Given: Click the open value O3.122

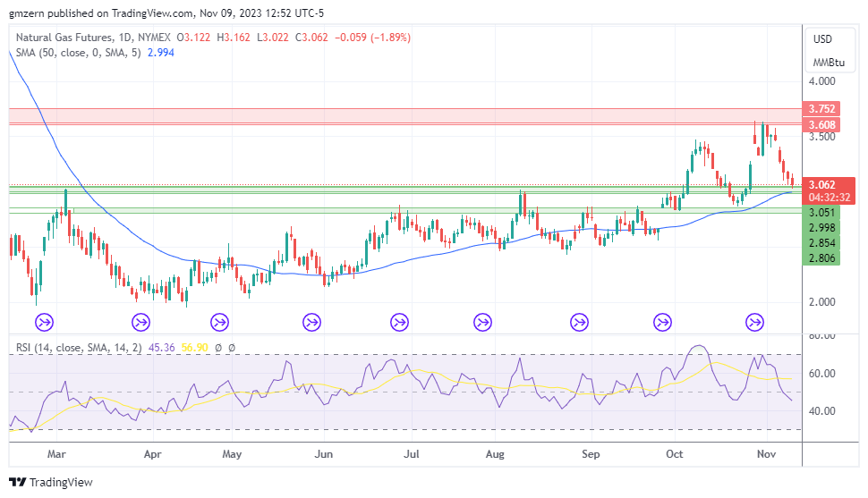Looking at the screenshot, I should [x=193, y=38].
